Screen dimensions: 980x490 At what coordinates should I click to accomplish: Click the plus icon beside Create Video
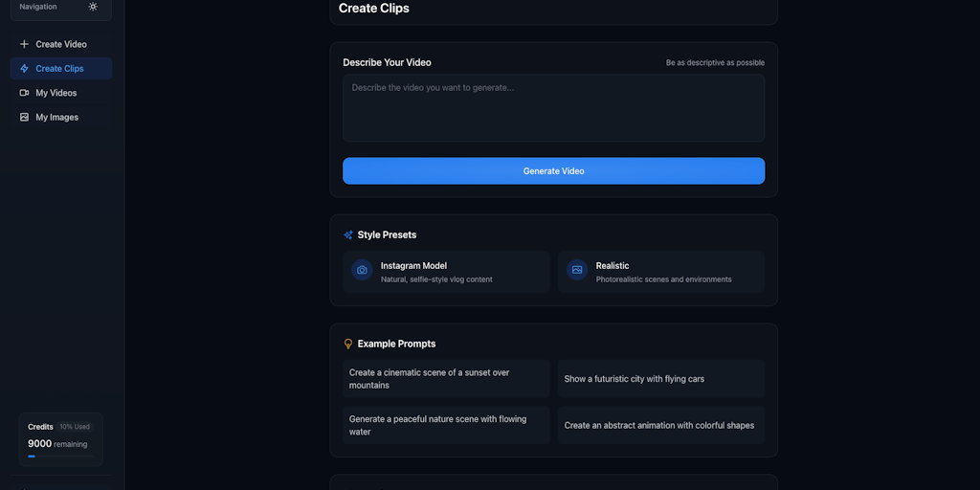(x=24, y=44)
